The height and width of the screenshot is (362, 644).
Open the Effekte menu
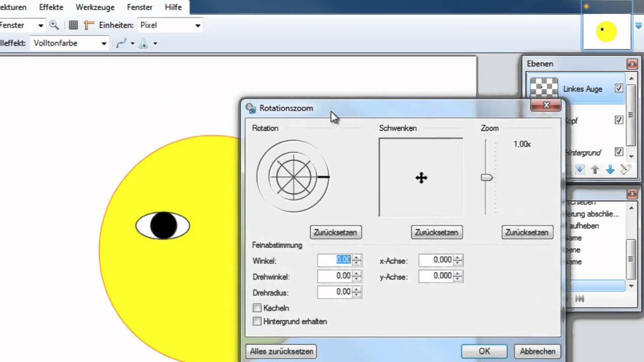[x=51, y=8]
